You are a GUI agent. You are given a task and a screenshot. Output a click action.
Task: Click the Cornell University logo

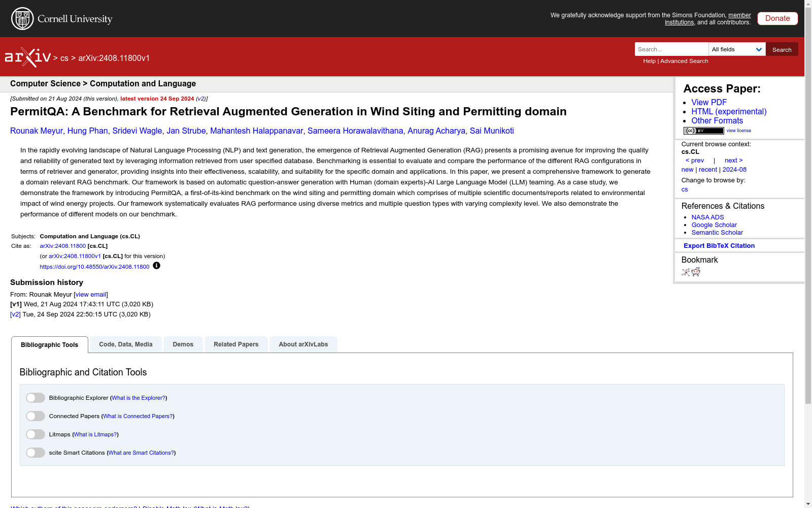point(62,19)
